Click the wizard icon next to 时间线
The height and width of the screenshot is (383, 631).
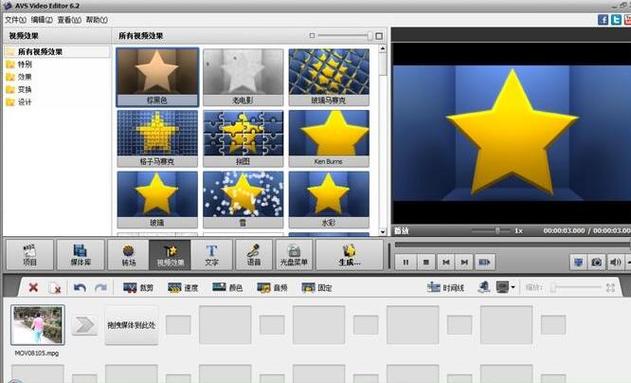(x=484, y=287)
